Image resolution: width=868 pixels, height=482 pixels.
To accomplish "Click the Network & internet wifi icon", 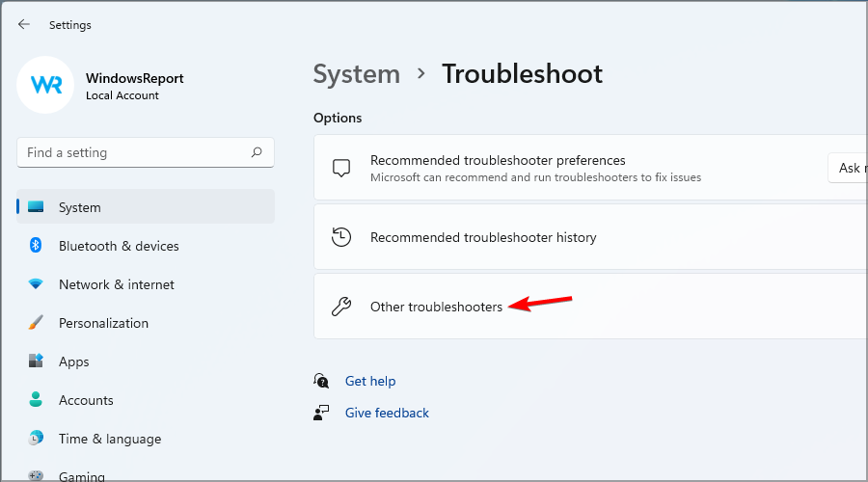I will click(36, 284).
